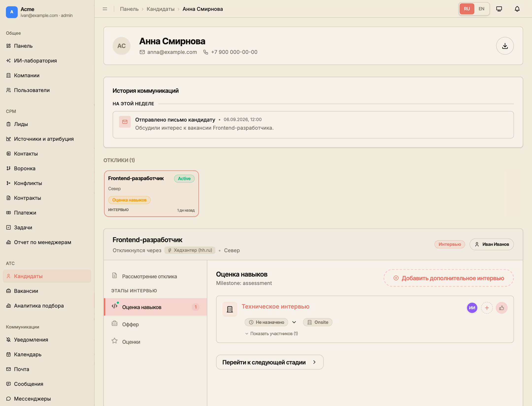Expand Показать участников (1)
The width and height of the screenshot is (532, 406).
pos(271,334)
